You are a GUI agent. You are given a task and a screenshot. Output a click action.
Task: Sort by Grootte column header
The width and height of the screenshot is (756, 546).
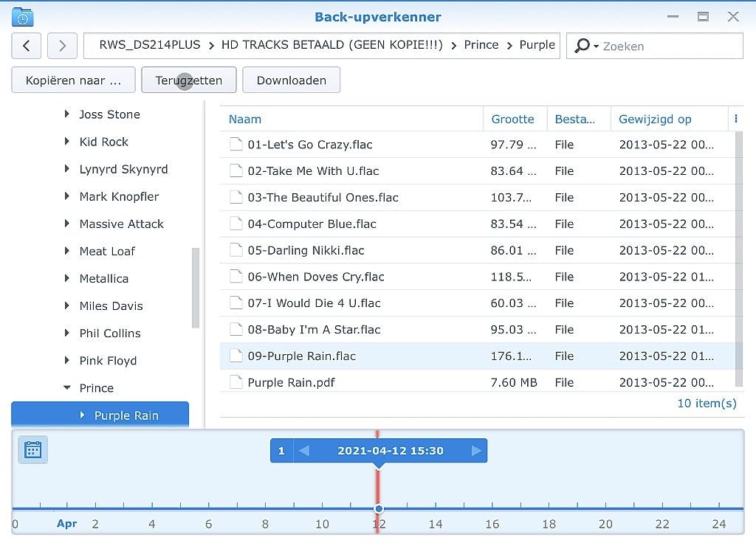coord(515,119)
